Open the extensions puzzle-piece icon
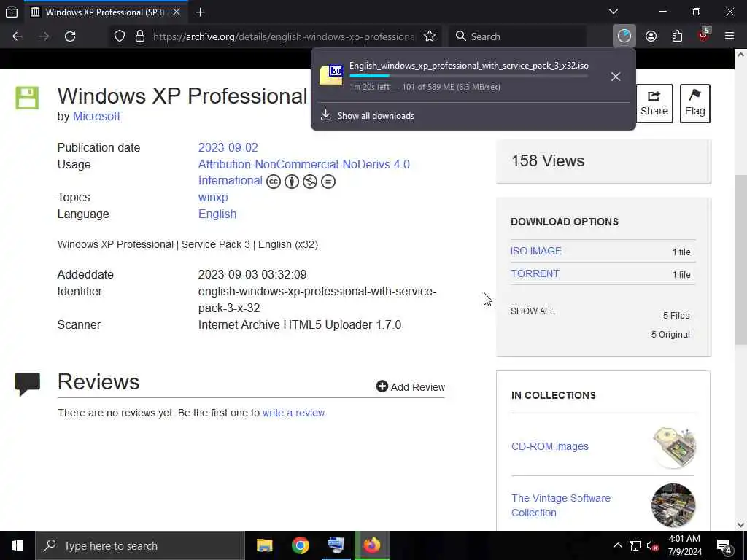Screen dimensions: 747x560 [x=677, y=36]
